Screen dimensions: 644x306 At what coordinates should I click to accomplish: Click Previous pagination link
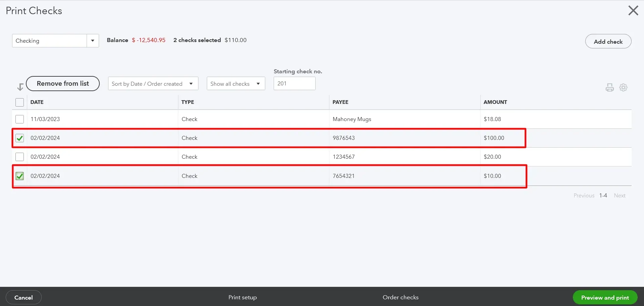pyautogui.click(x=584, y=195)
